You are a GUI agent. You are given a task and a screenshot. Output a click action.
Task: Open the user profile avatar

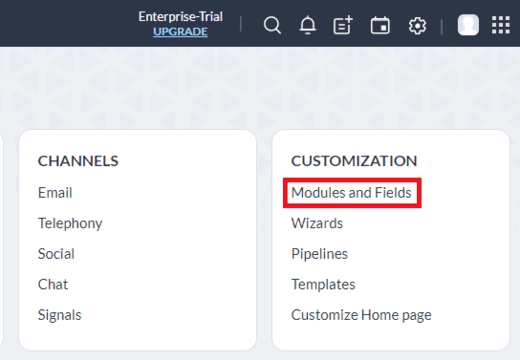click(468, 25)
